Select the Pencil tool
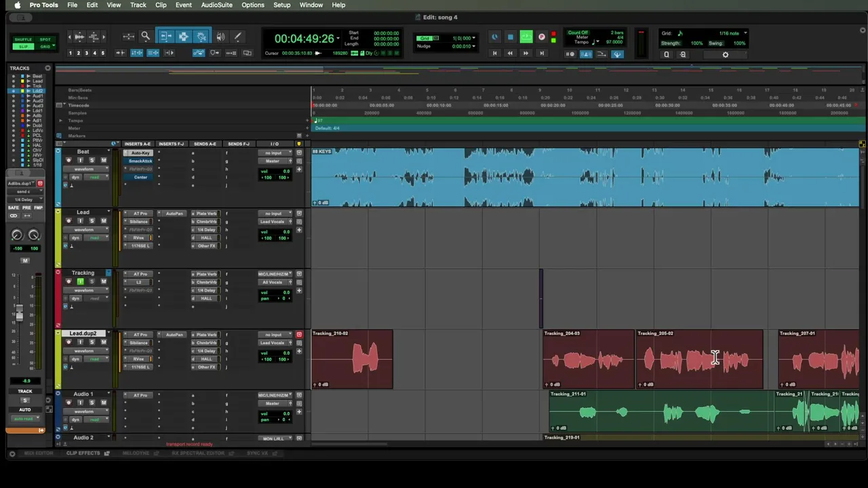 (x=237, y=37)
